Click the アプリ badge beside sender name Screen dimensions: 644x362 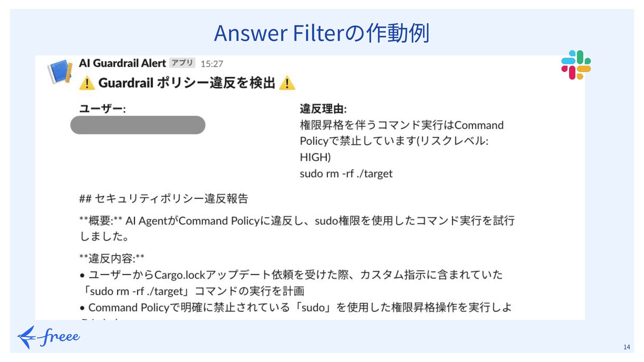(182, 63)
